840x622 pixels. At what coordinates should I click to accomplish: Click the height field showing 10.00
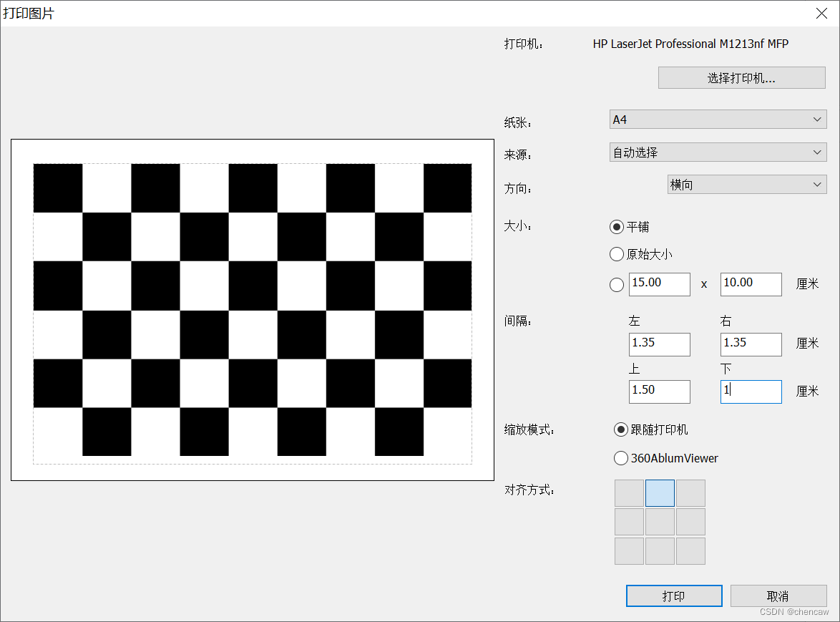(x=751, y=284)
